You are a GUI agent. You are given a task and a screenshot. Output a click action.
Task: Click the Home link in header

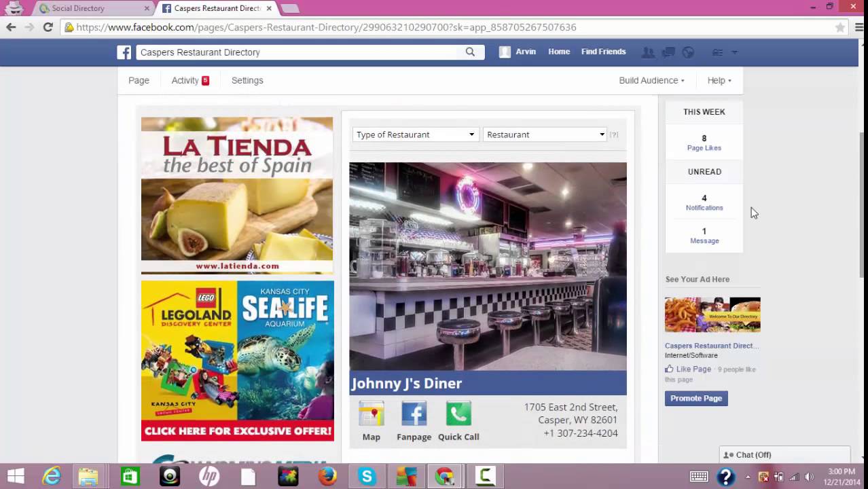[x=559, y=52]
